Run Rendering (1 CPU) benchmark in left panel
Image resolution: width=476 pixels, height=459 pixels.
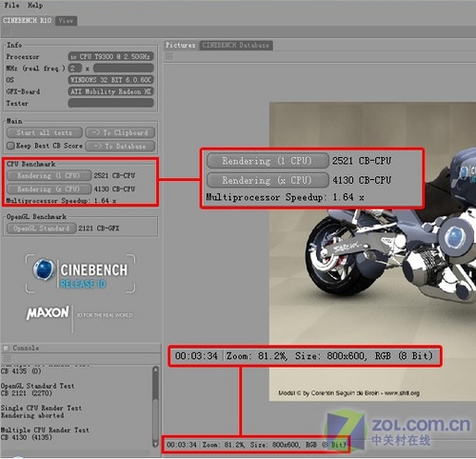pos(49,175)
